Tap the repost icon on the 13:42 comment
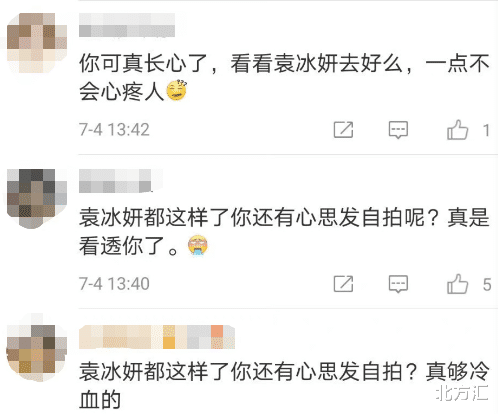The image size is (498, 414). [343, 130]
